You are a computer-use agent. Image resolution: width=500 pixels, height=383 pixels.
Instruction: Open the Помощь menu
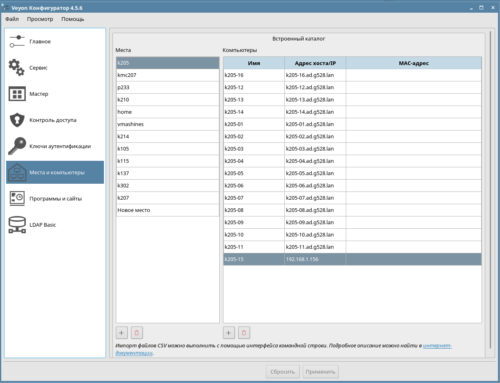[73, 19]
